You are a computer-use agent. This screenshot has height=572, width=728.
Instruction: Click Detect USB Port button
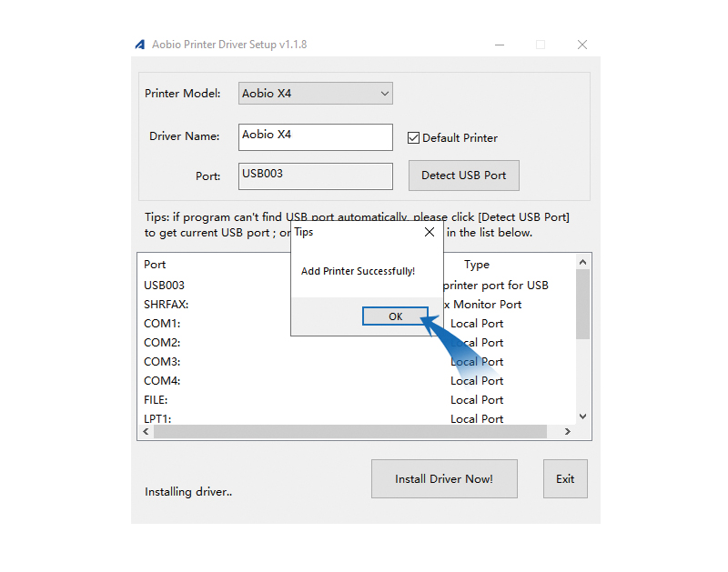(x=464, y=176)
